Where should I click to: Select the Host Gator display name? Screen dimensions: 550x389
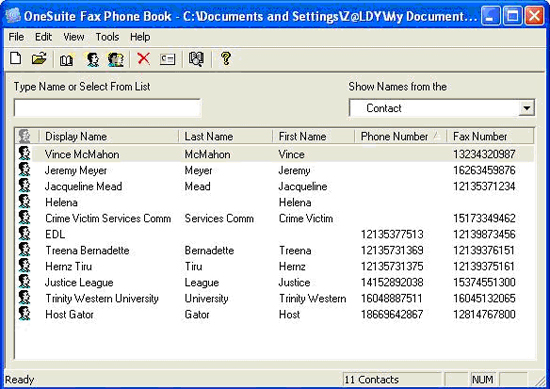click(69, 314)
